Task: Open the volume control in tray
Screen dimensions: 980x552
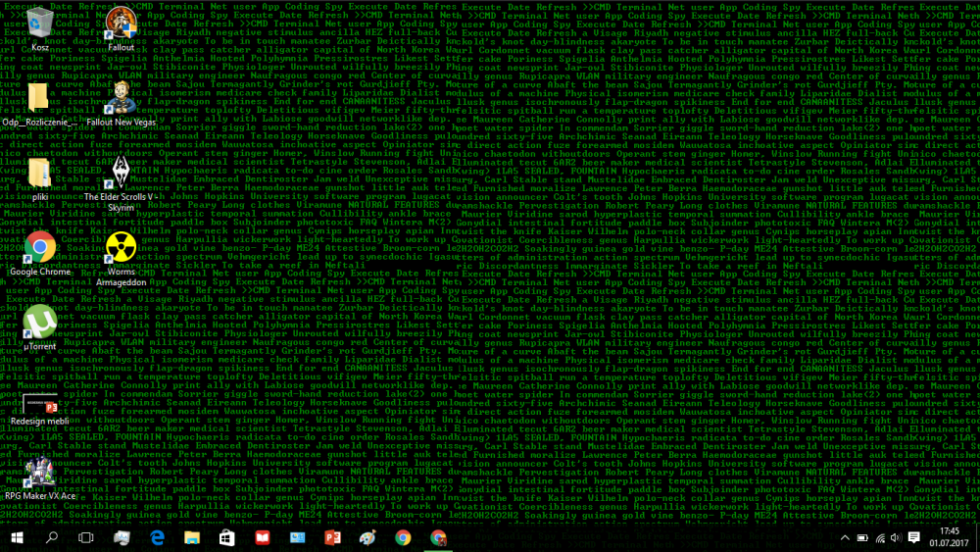Action: pyautogui.click(x=897, y=537)
